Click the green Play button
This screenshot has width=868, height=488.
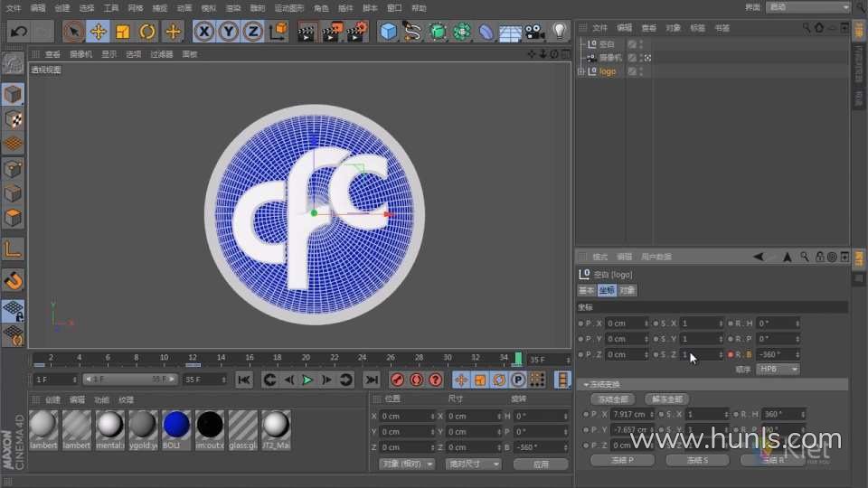pyautogui.click(x=307, y=380)
